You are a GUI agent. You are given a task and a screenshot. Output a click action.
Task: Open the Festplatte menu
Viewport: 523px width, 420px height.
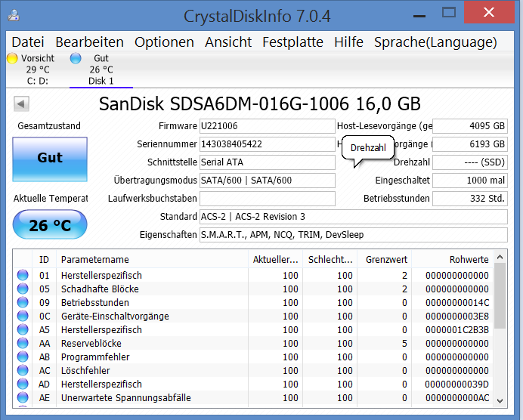pyautogui.click(x=292, y=42)
